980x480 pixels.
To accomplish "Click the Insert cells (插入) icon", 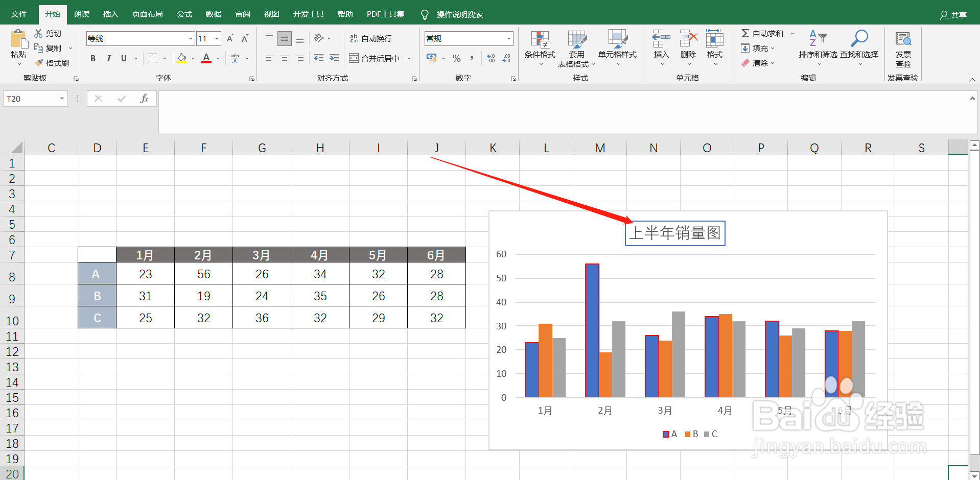I will coord(661,39).
